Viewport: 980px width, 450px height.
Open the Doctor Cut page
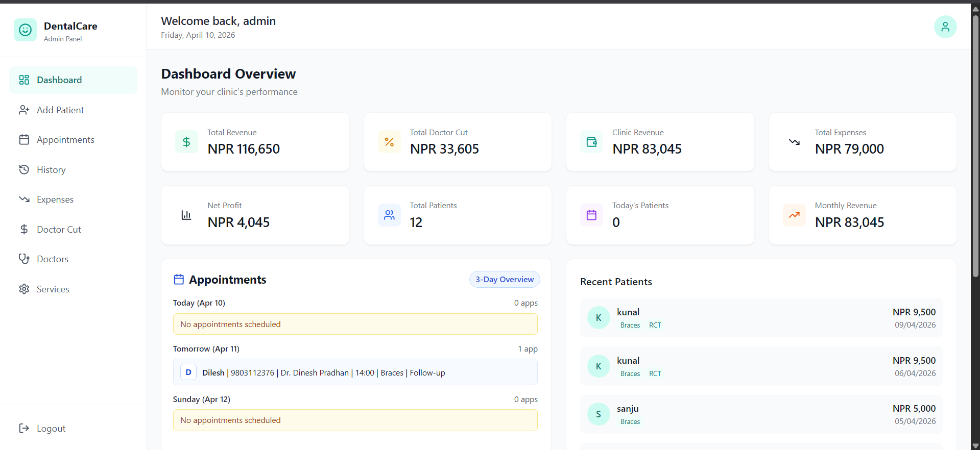click(x=74, y=230)
